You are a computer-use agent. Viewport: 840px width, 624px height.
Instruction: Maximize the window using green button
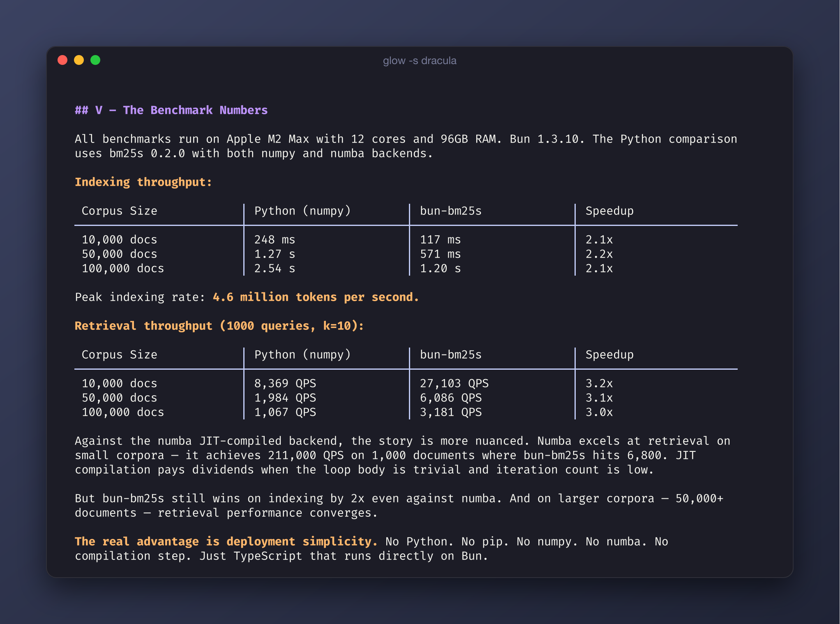click(95, 60)
